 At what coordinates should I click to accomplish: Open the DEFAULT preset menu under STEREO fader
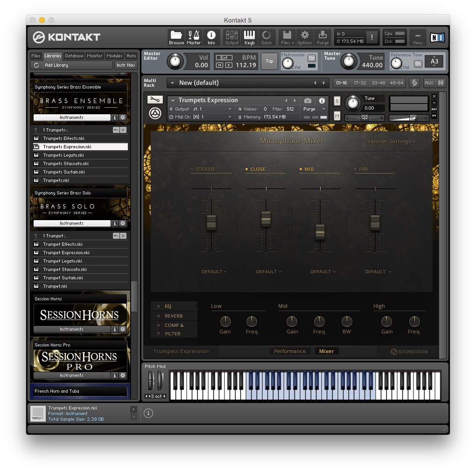(x=214, y=271)
